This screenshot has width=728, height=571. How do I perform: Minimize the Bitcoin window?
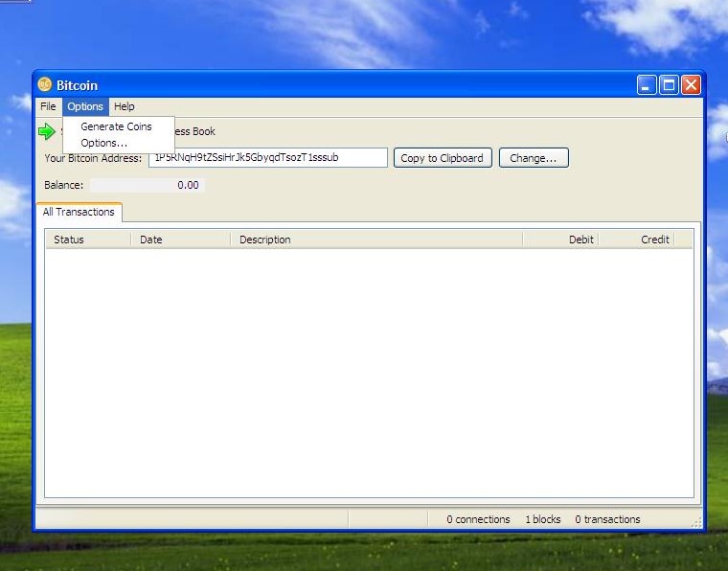(647, 85)
